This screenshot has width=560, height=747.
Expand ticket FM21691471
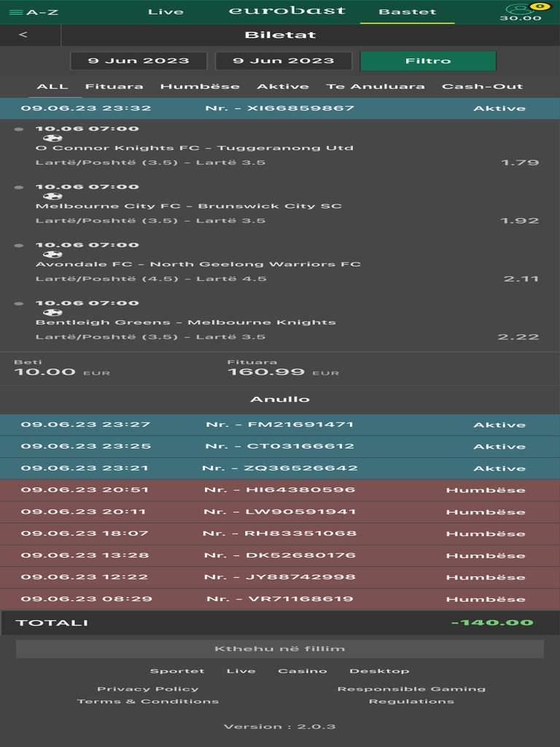tap(280, 425)
